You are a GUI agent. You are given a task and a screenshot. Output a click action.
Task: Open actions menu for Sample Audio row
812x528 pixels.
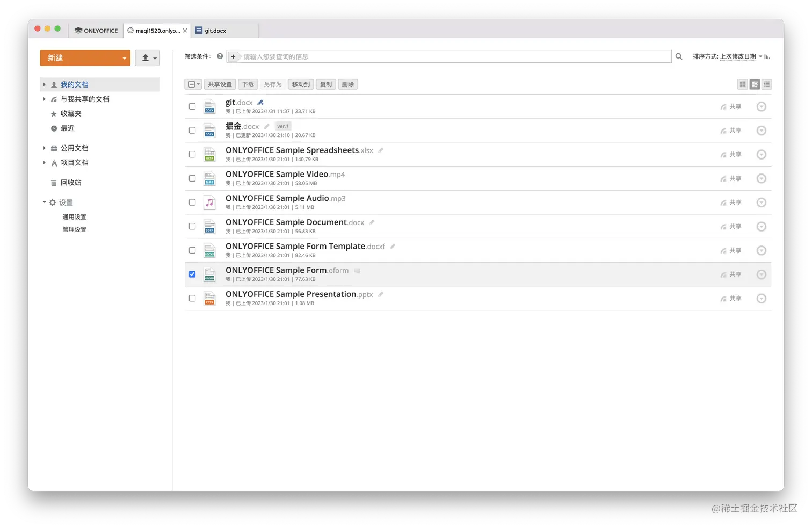click(761, 202)
